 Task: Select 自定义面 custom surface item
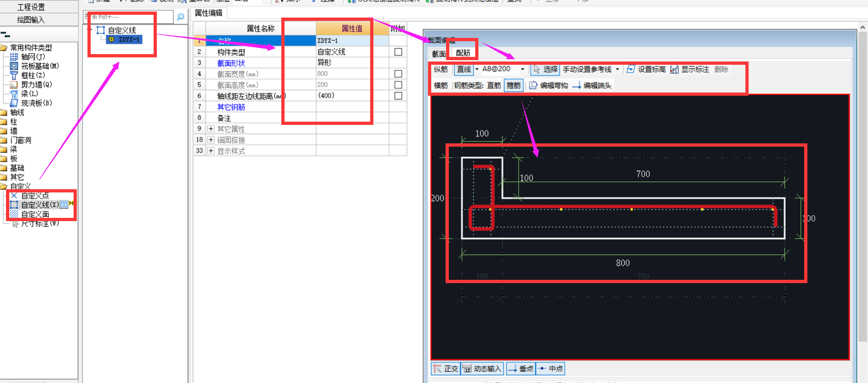(x=30, y=214)
